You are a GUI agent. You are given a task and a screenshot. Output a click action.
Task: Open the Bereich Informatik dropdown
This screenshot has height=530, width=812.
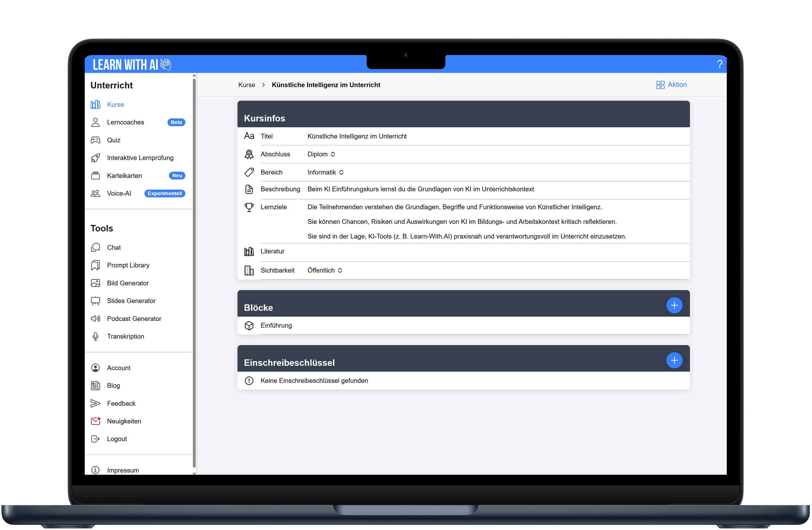[x=326, y=172]
